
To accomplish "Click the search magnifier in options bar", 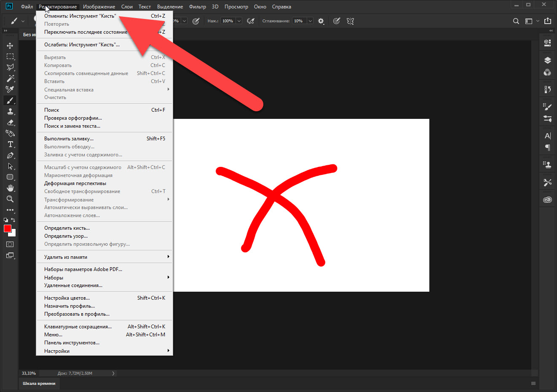I will point(516,21).
